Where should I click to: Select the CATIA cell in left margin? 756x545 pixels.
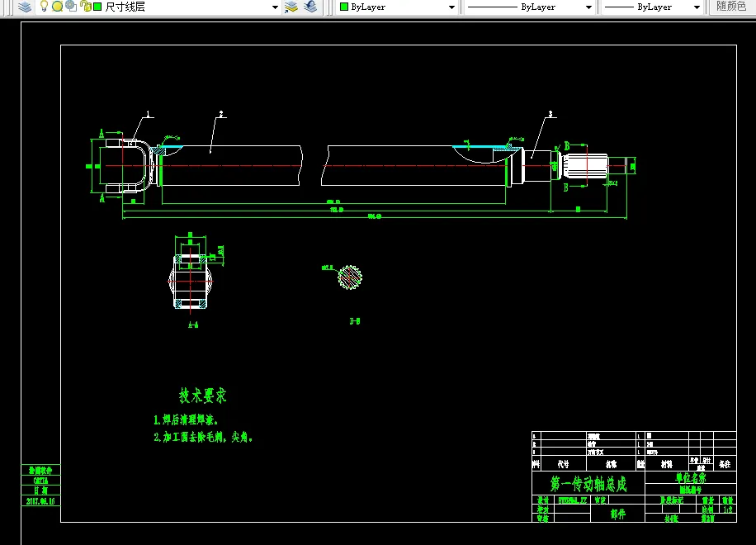click(x=41, y=481)
